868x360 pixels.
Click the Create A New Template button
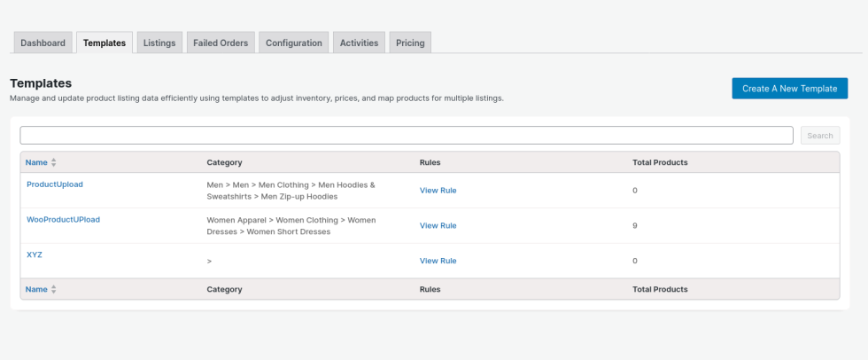pyautogui.click(x=789, y=89)
